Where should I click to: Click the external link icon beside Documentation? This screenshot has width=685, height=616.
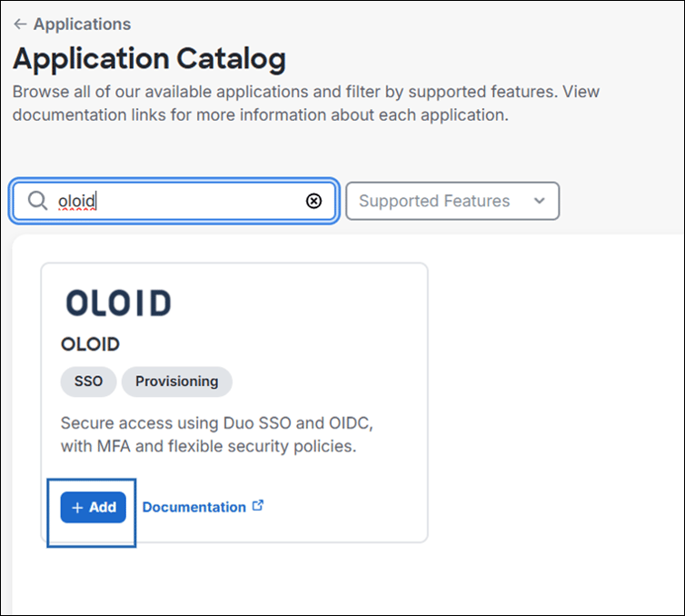[258, 505]
